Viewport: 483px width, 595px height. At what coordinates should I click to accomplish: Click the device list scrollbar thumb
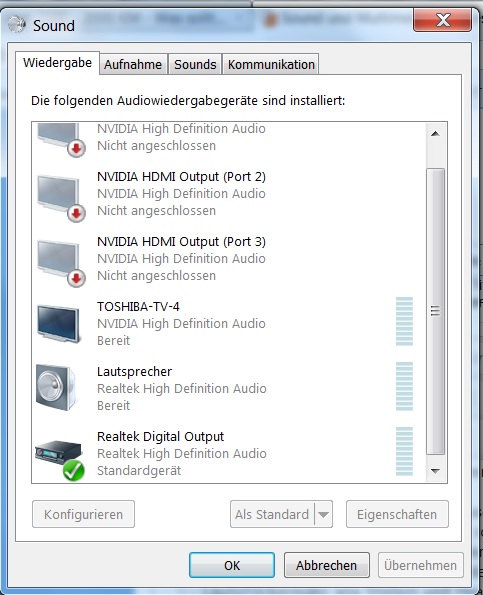click(435, 311)
